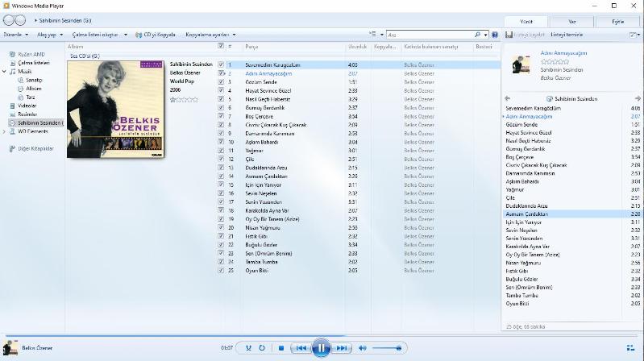This screenshot has width=644, height=361.
Task: Select track Tamba Tumba in main list
Action: 261,262
